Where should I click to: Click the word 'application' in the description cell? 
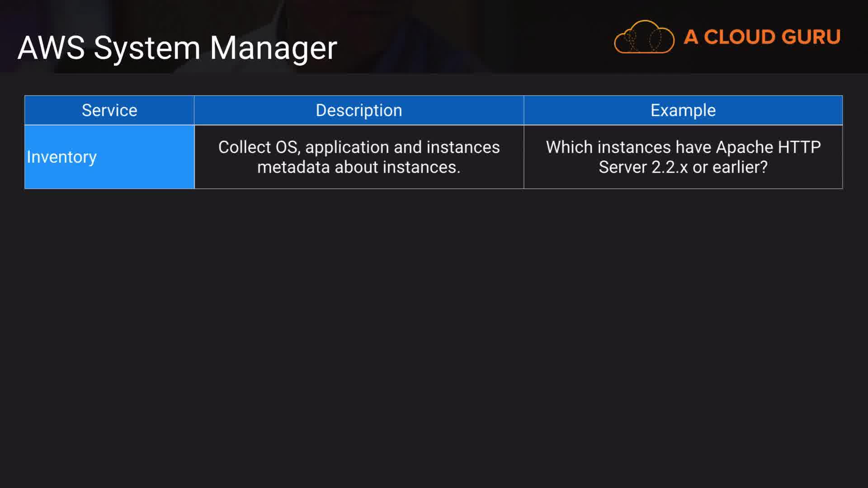point(347,147)
